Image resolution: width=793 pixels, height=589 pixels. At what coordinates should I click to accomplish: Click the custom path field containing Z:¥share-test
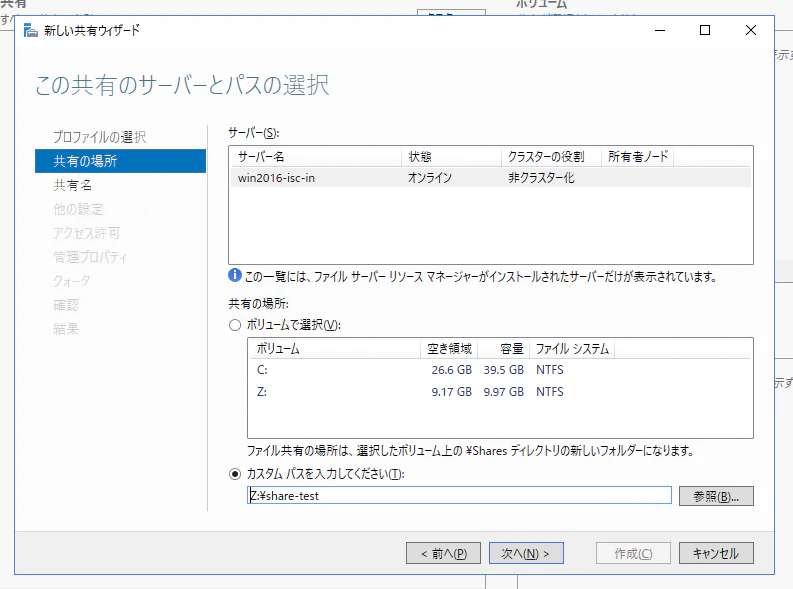click(x=459, y=495)
